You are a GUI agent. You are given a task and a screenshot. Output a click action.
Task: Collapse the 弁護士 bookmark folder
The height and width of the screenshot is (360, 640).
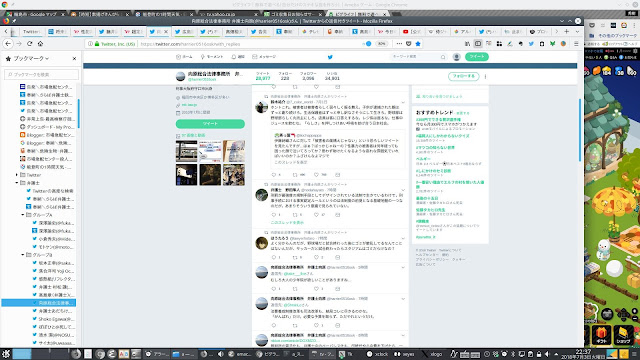(17, 183)
